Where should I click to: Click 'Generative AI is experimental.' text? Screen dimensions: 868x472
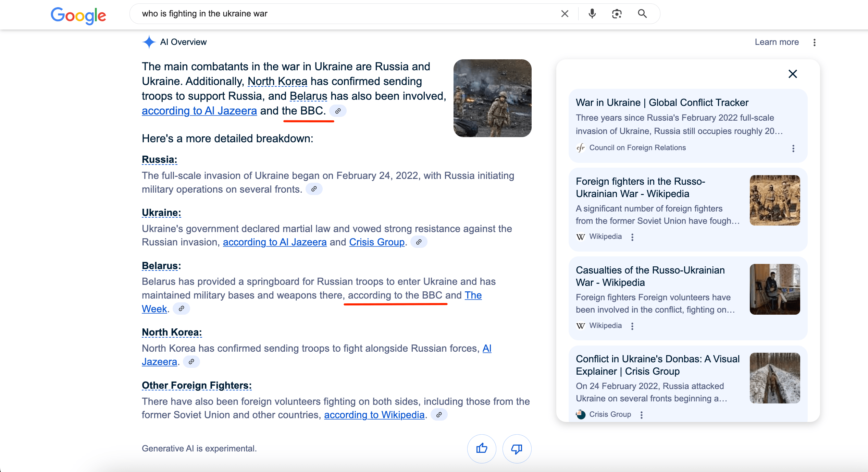coord(199,449)
